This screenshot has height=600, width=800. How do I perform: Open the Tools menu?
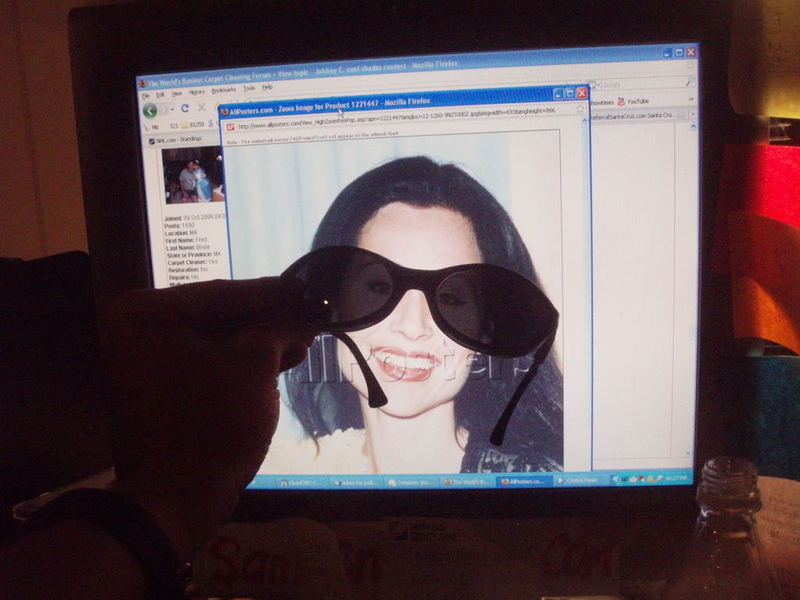pyautogui.click(x=249, y=89)
